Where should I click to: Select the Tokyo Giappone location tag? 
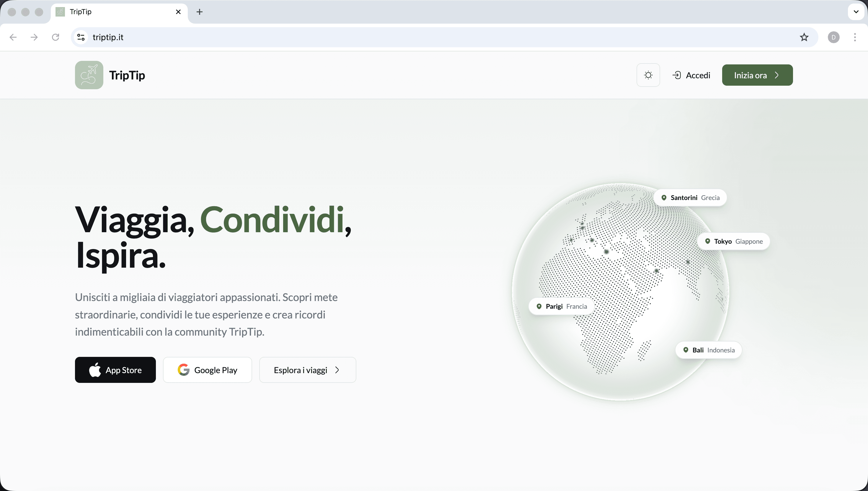pyautogui.click(x=734, y=241)
